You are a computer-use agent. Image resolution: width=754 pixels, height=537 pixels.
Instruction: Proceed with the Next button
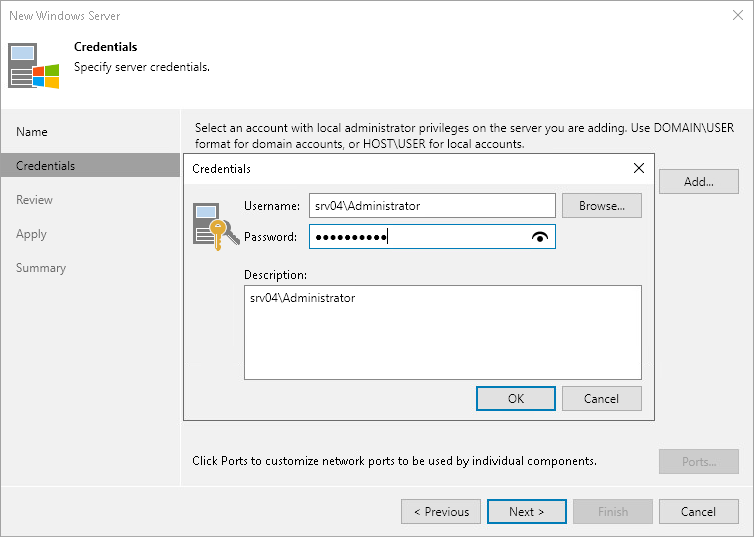[x=527, y=512]
